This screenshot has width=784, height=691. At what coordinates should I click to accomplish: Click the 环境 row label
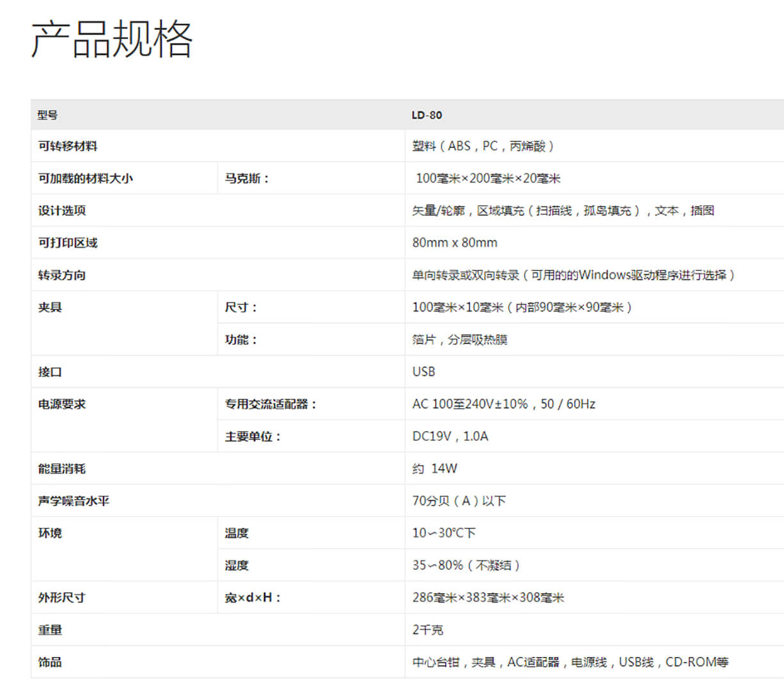[50, 533]
